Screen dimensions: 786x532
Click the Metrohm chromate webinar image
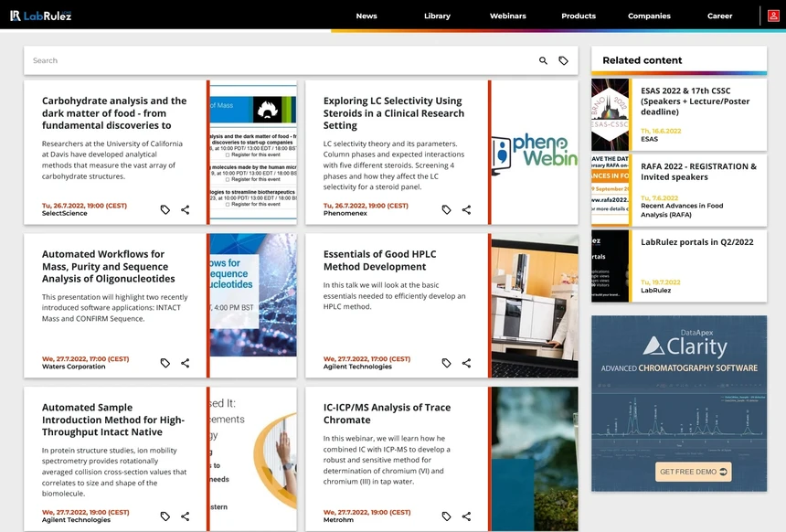pos(535,459)
